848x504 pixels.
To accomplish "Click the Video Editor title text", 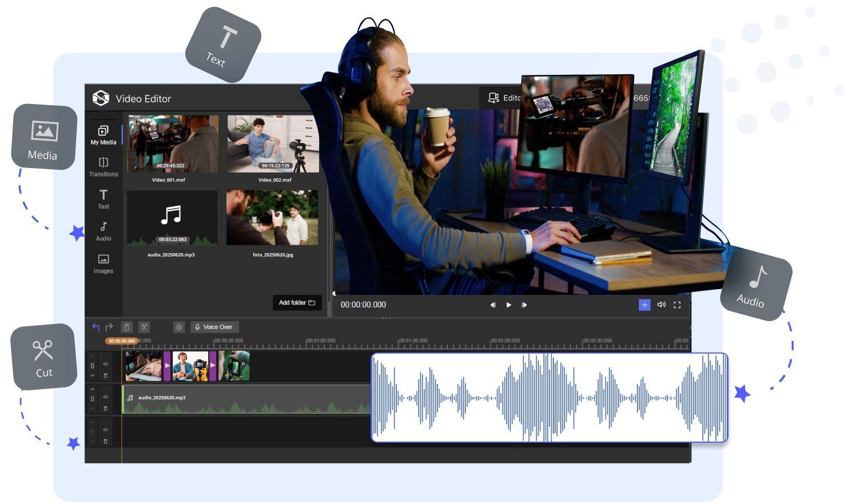I will (x=144, y=99).
